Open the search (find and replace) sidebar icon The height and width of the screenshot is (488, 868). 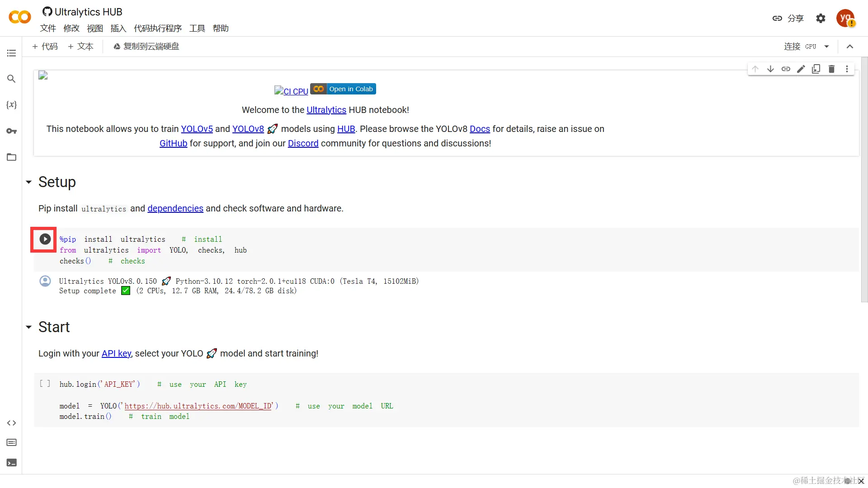point(11,79)
